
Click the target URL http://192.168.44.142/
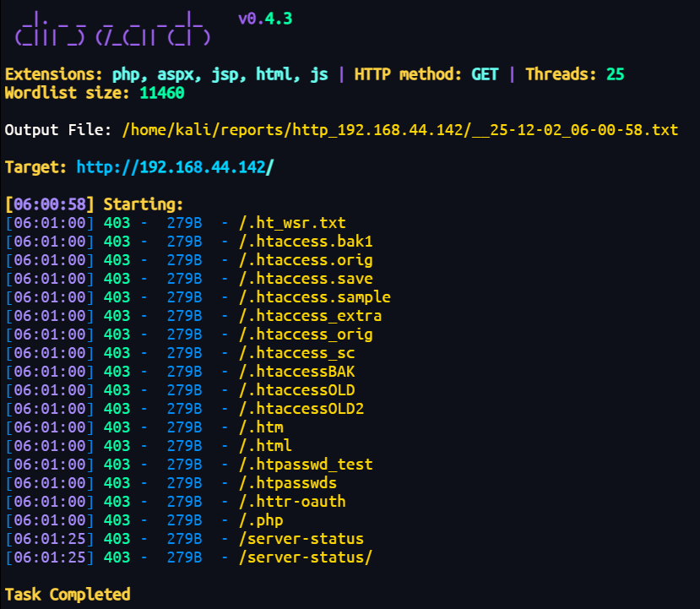[175, 167]
